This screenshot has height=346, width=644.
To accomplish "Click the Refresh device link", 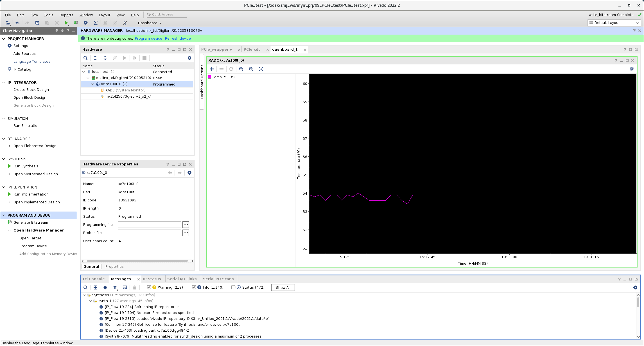I will 178,38.
